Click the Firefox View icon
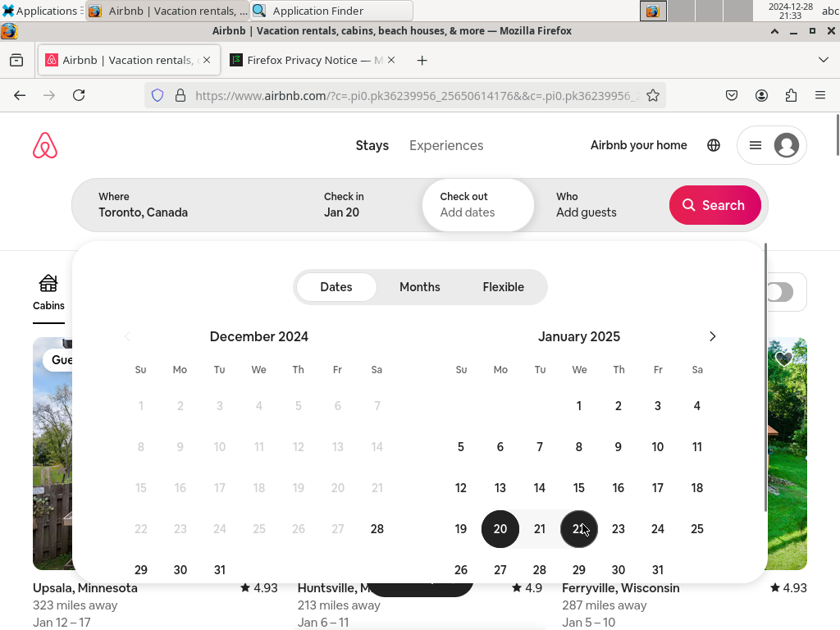The width and height of the screenshot is (840, 630). pos(16,60)
